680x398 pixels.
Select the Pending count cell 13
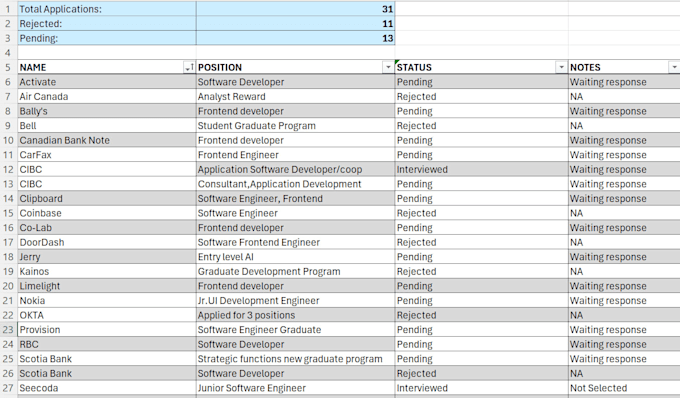(295, 38)
